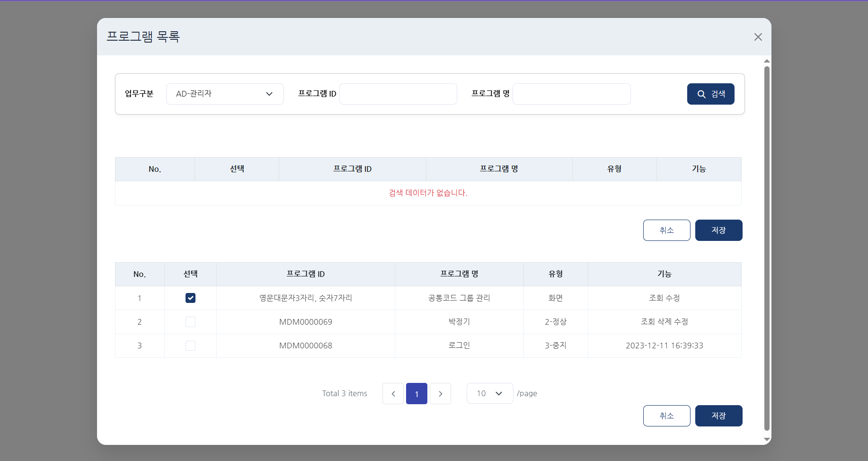Expand the page size combo box
868x461 pixels.
tap(490, 393)
